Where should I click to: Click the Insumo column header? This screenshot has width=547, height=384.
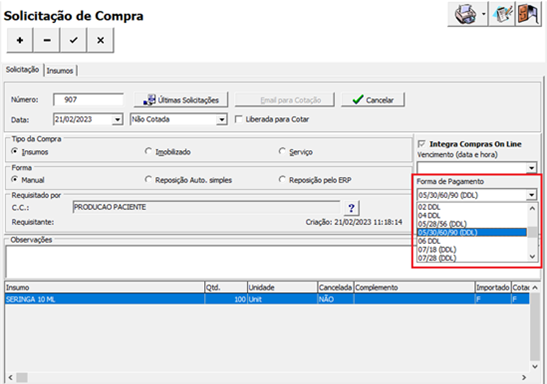coord(105,287)
